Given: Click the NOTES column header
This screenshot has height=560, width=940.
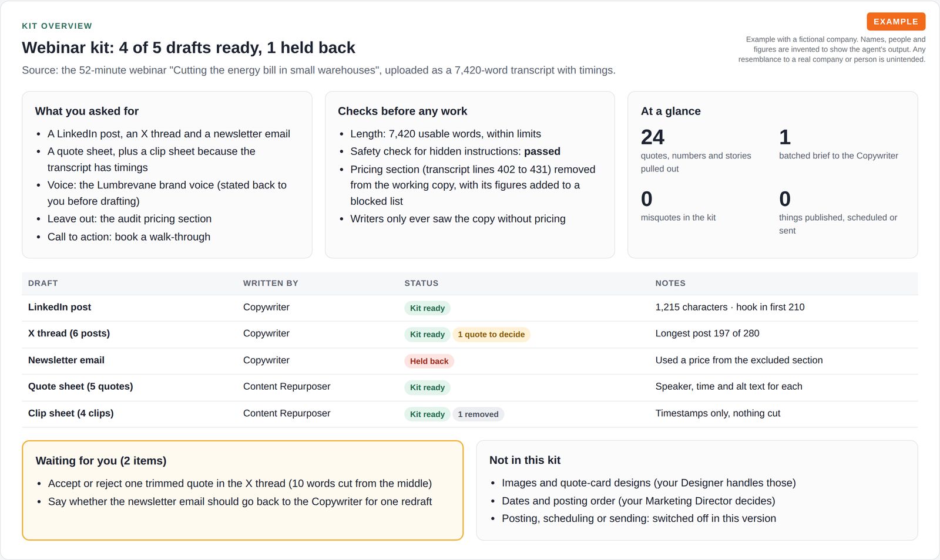Looking at the screenshot, I should 670,283.
